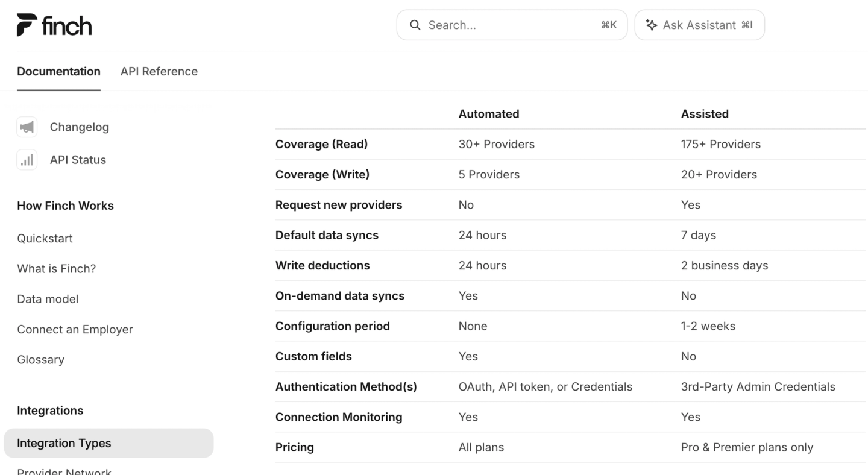Click the Coverage (Write) row label

click(x=322, y=174)
